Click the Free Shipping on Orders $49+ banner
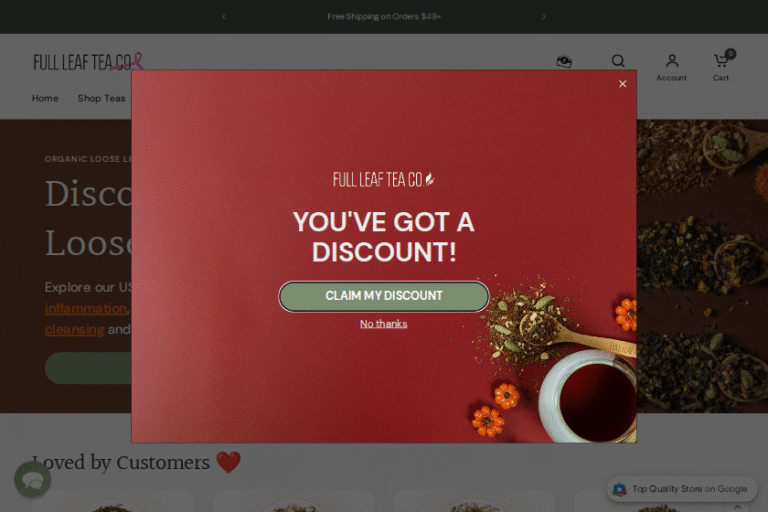 pyautogui.click(x=384, y=17)
